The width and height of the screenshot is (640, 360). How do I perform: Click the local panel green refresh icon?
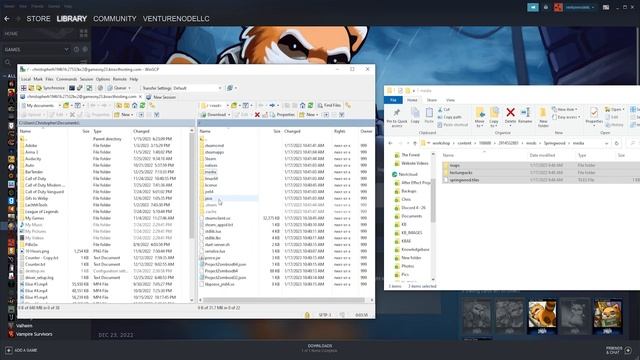coord(142,106)
